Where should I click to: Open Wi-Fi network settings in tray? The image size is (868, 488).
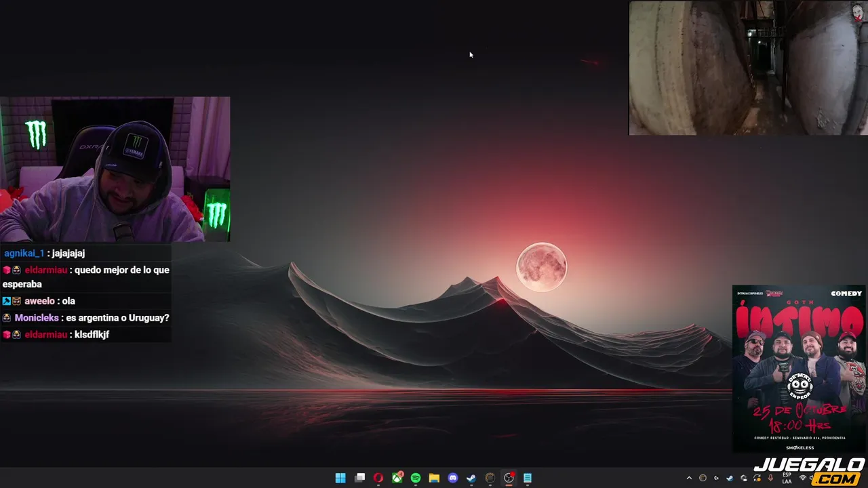[x=803, y=478]
